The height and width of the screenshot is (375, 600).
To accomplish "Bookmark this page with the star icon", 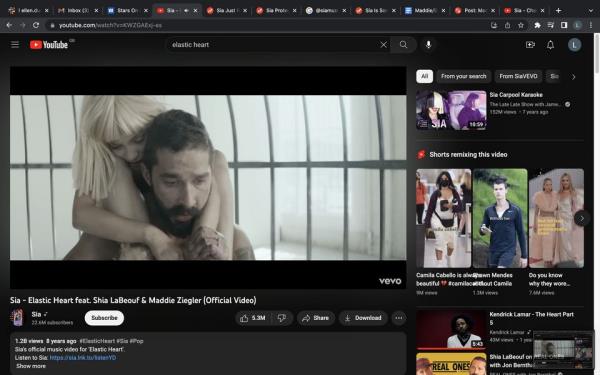I will click(521, 25).
